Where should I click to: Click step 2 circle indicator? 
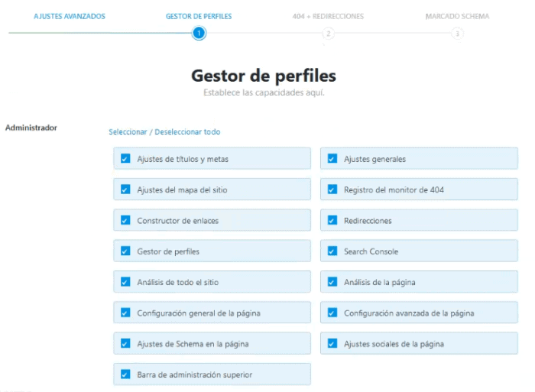point(328,34)
